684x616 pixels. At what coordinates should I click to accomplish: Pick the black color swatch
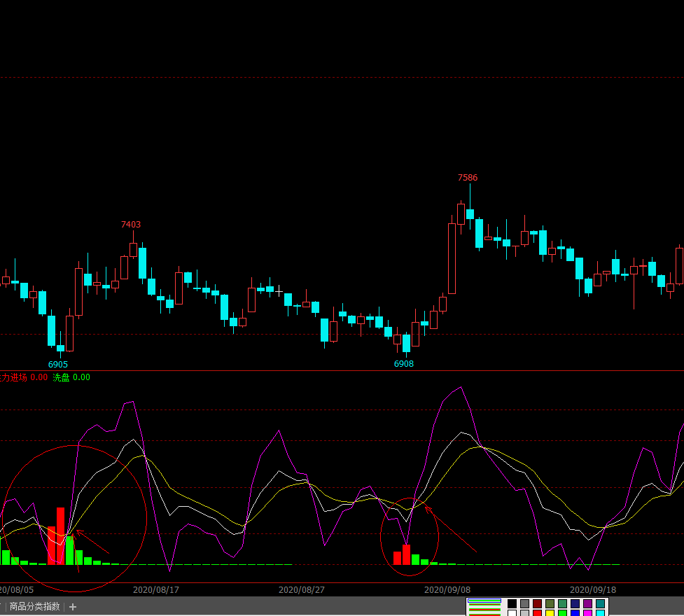[512, 603]
